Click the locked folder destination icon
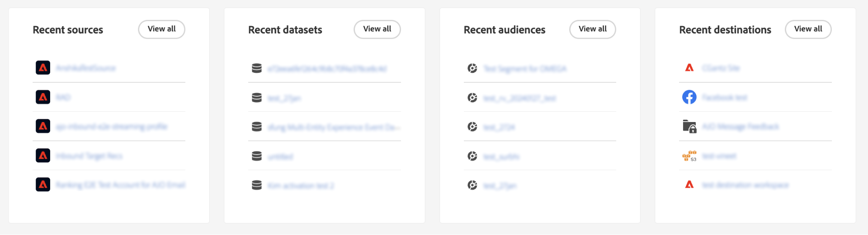This screenshot has width=868, height=235. 689,127
